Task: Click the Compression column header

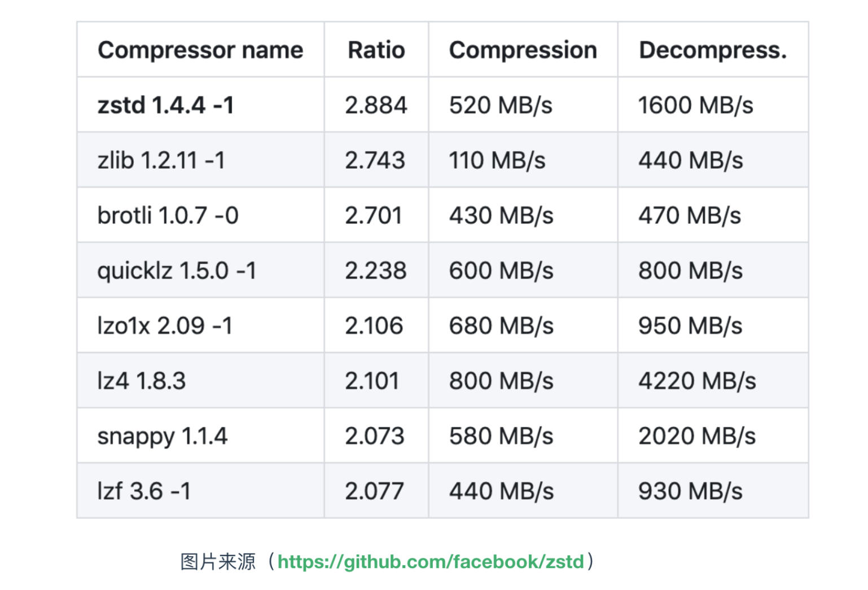Action: 523,50
